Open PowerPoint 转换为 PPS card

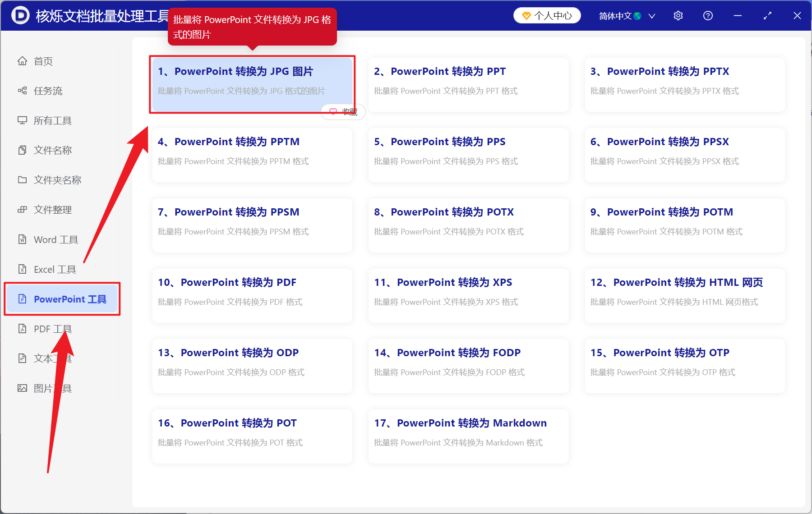pos(469,155)
